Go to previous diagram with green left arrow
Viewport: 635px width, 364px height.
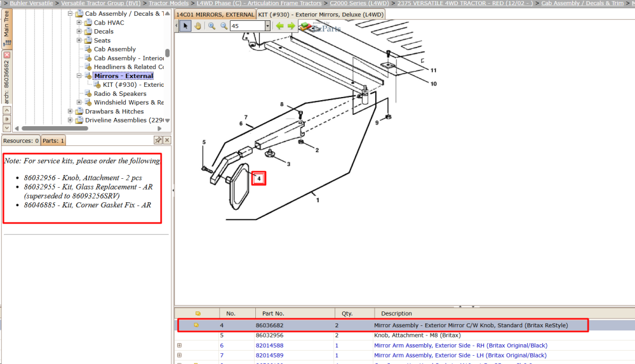tap(280, 26)
